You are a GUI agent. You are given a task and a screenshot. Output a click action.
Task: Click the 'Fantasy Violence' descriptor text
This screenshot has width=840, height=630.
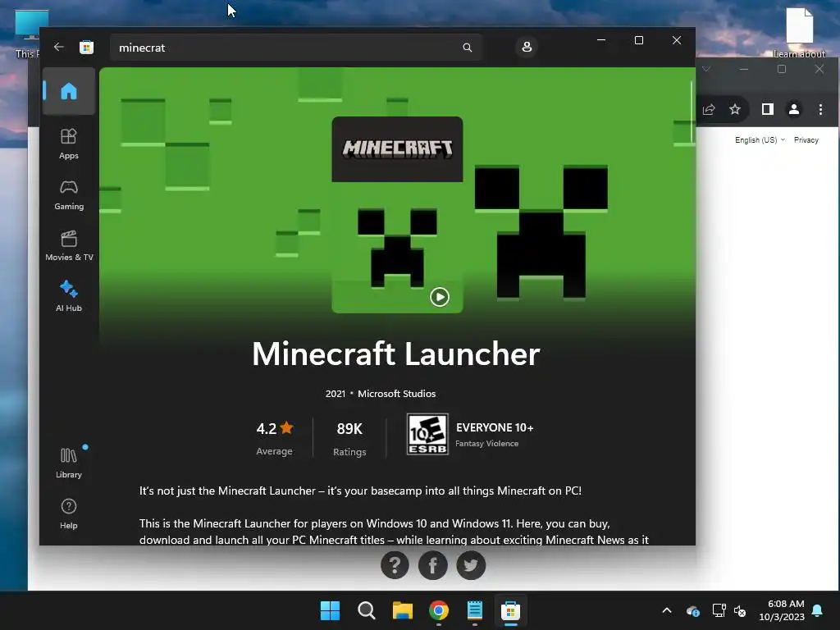[486, 444]
